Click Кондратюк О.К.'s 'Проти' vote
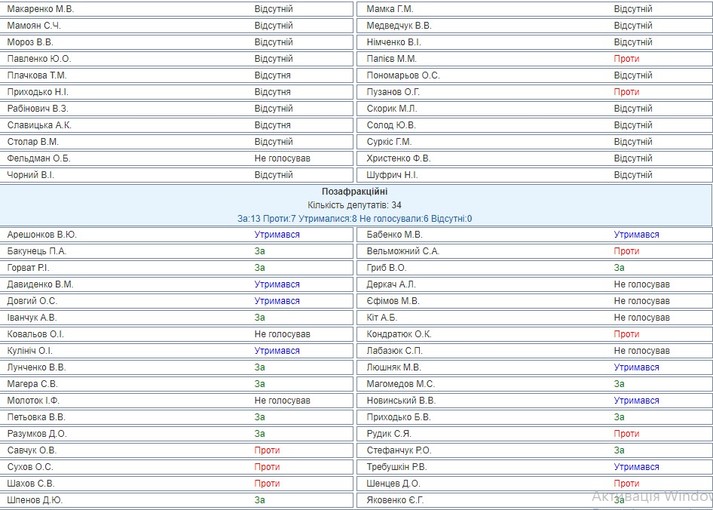 click(626, 334)
